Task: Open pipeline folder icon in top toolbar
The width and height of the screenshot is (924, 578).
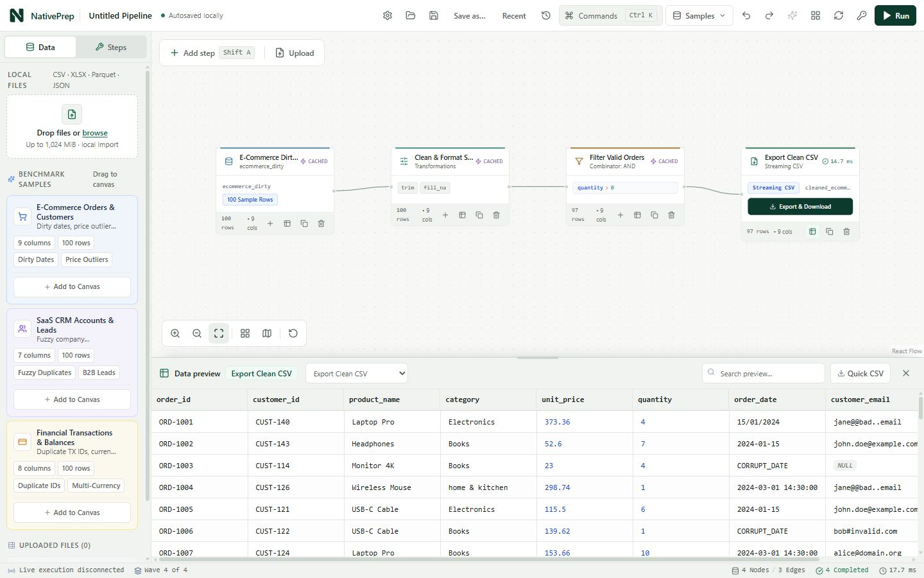Action: click(411, 15)
